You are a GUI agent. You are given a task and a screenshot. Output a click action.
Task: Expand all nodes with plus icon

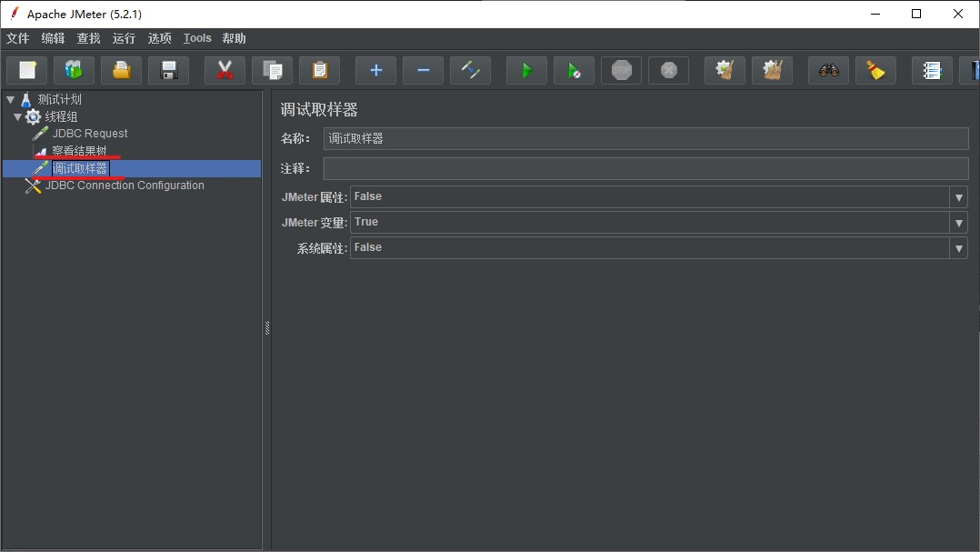(375, 70)
